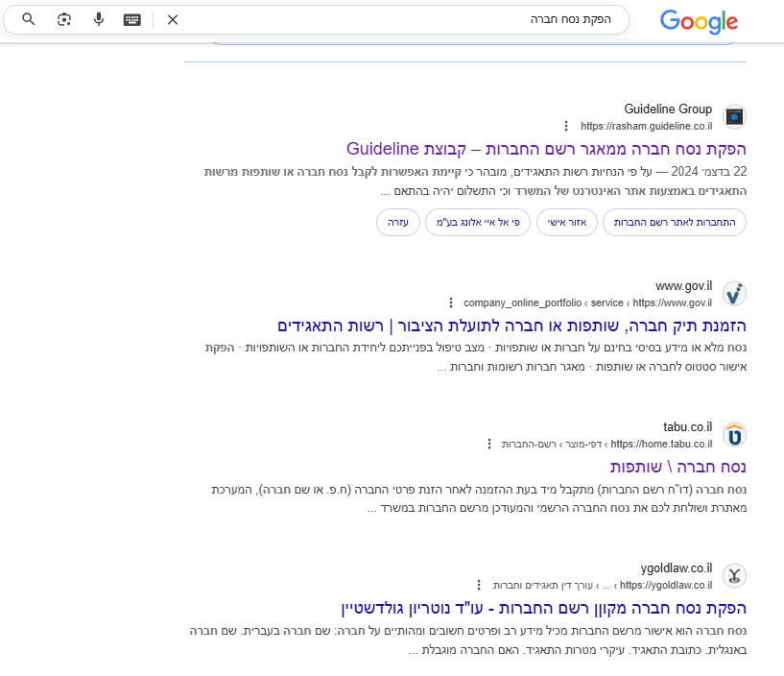The height and width of the screenshot is (676, 784).
Task: Click the tabu.co.il site favicon
Action: pyautogui.click(x=734, y=434)
